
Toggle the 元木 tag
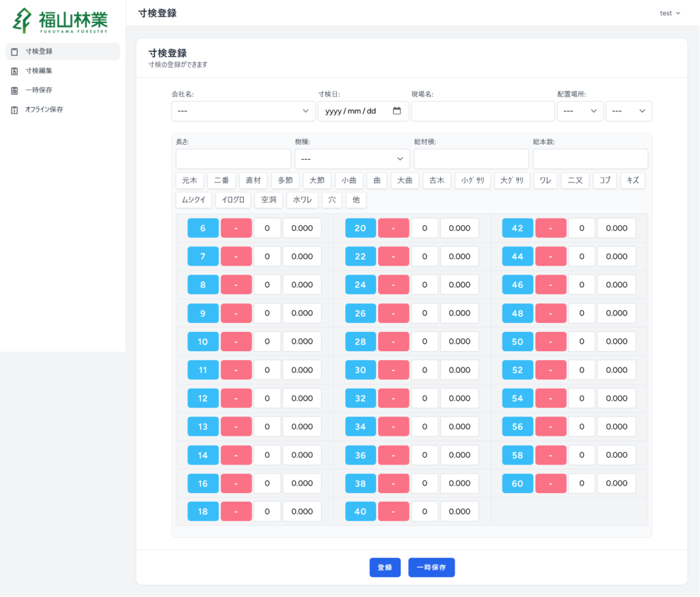coord(189,180)
